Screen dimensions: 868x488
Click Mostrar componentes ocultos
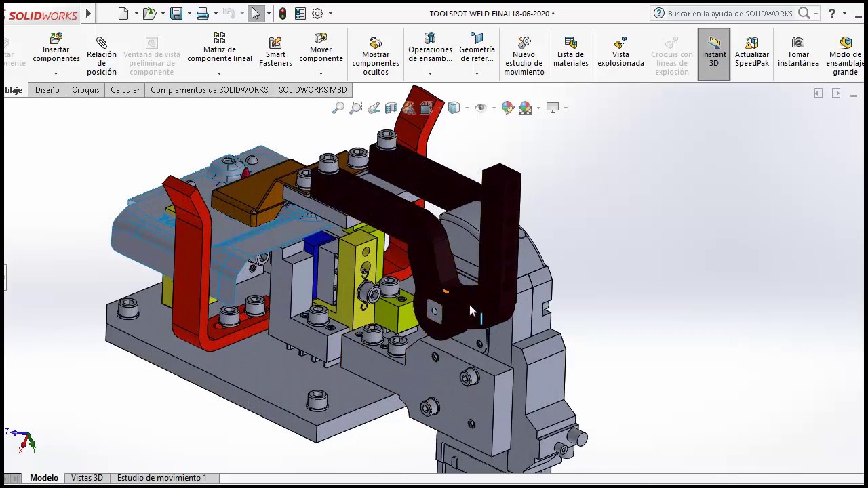point(376,56)
